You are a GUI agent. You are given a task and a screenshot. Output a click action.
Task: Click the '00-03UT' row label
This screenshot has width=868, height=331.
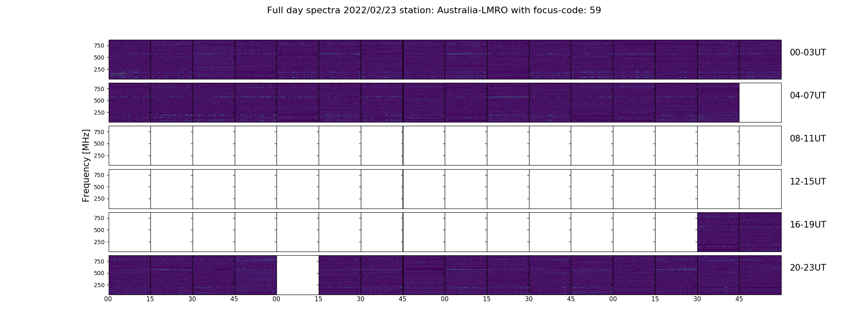coord(808,53)
